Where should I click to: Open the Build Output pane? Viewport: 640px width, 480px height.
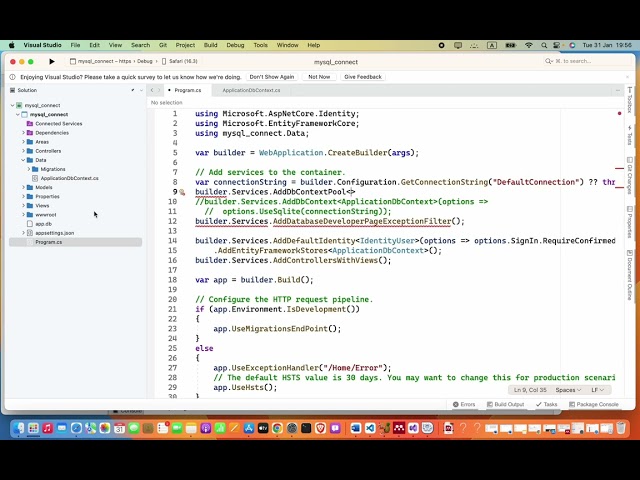click(505, 404)
